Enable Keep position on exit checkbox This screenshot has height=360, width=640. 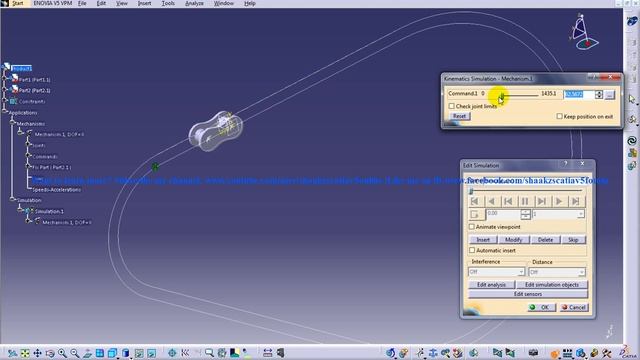(560, 116)
